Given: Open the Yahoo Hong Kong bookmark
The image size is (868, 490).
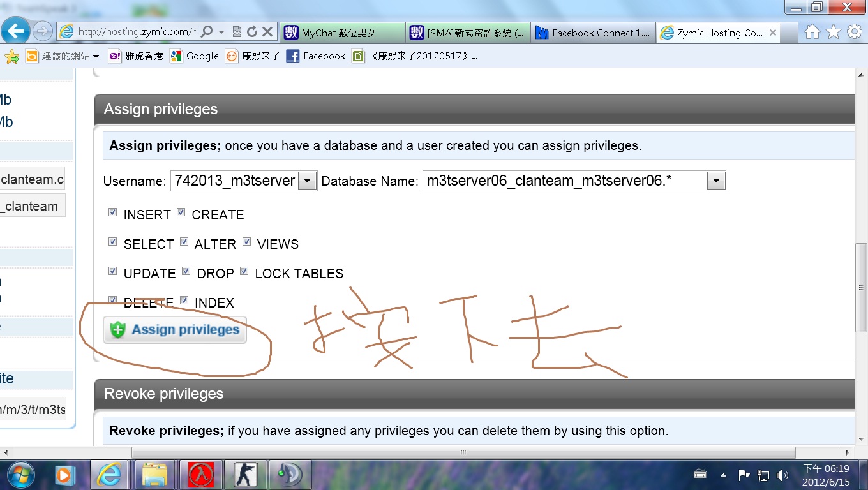Looking at the screenshot, I should [x=135, y=56].
